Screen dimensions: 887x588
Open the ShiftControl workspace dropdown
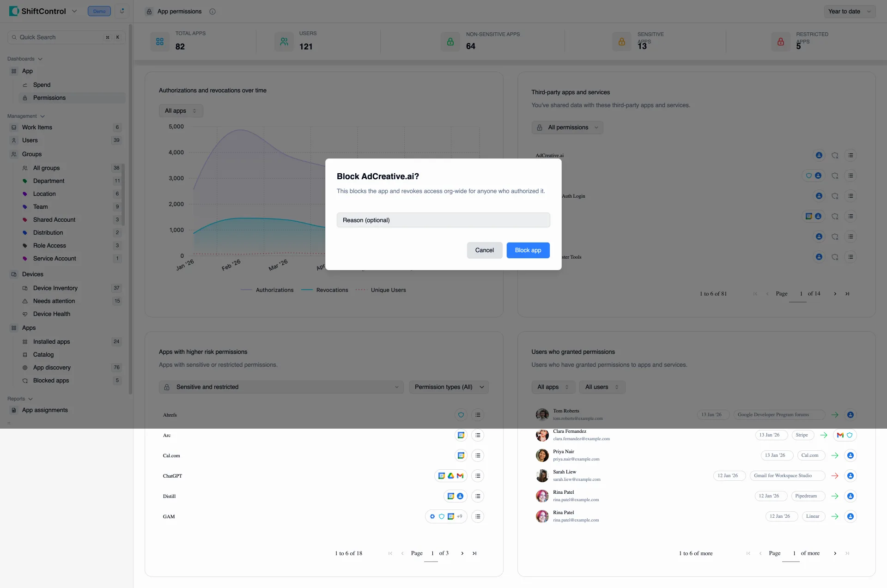[74, 11]
